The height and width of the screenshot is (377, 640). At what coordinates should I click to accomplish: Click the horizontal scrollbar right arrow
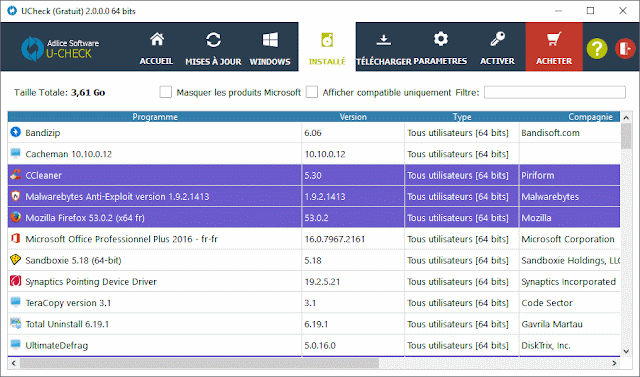[x=614, y=363]
